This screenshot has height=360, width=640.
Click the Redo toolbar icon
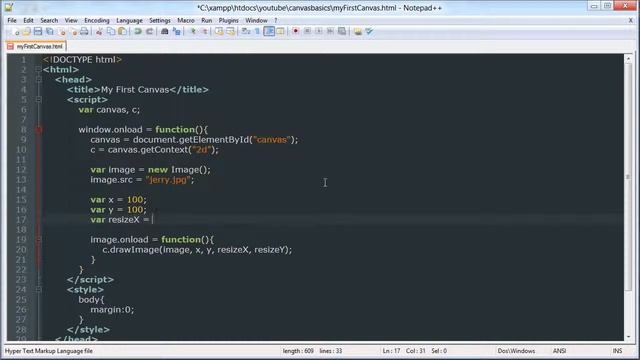tap(149, 31)
